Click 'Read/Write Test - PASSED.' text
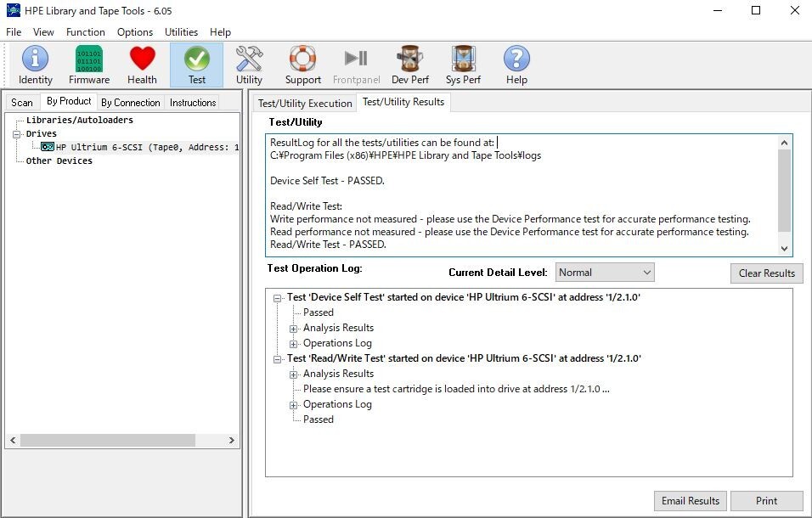812x518 pixels. pos(329,245)
